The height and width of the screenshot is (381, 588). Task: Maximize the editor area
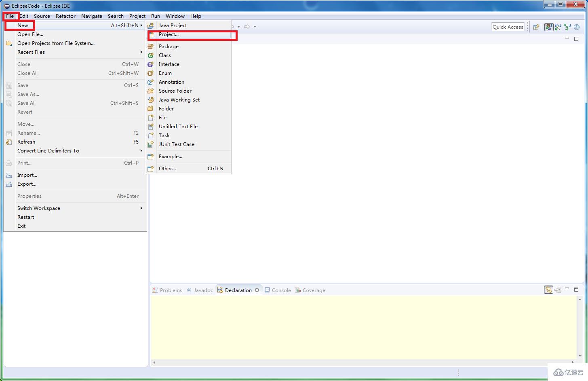576,39
